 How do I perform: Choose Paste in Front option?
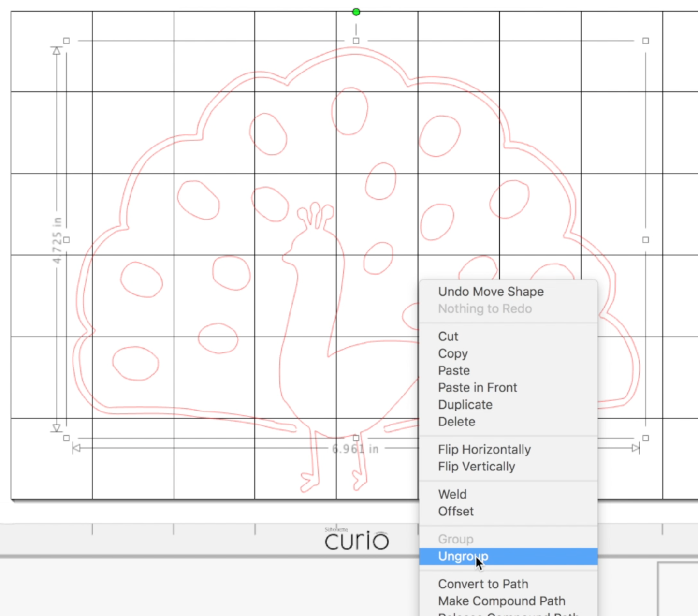(x=478, y=387)
